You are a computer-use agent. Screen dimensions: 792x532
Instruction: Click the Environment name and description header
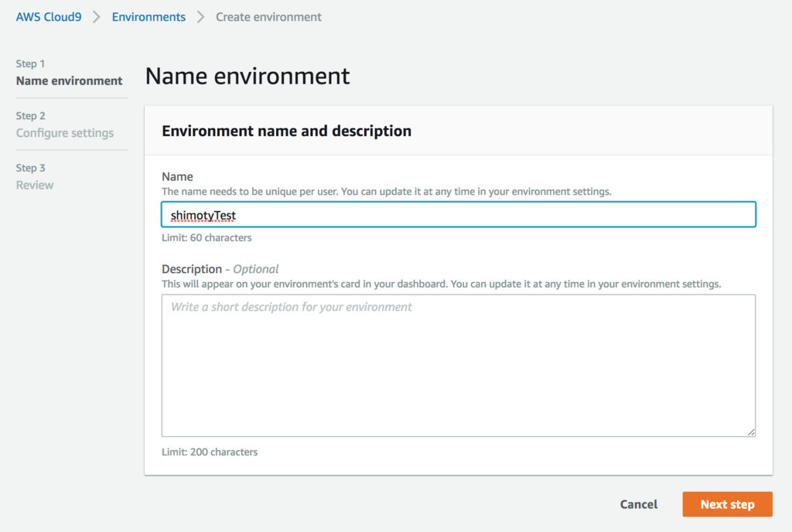(286, 131)
